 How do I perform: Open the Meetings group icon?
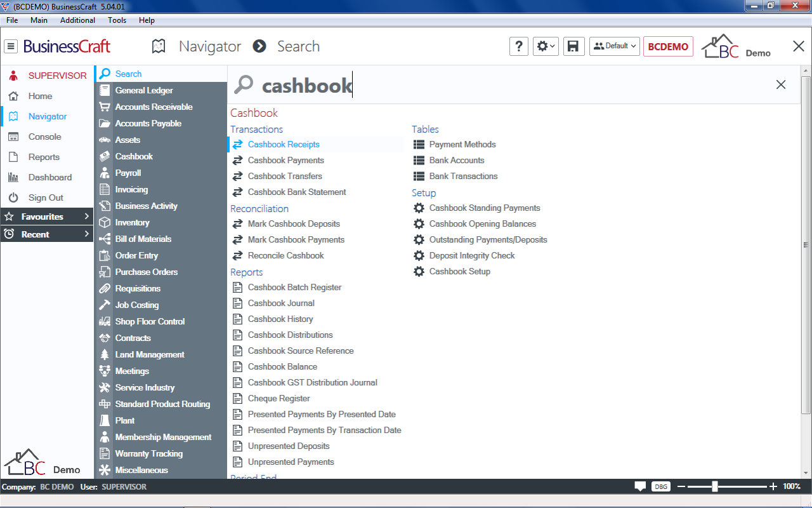(x=105, y=371)
